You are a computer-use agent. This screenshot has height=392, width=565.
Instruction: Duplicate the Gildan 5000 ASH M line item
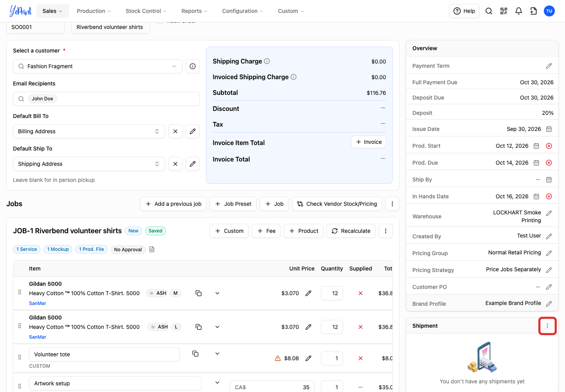pyautogui.click(x=199, y=293)
